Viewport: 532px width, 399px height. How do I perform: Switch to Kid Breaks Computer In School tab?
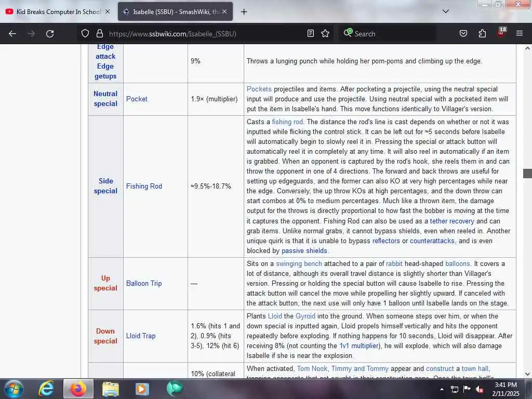(58, 11)
